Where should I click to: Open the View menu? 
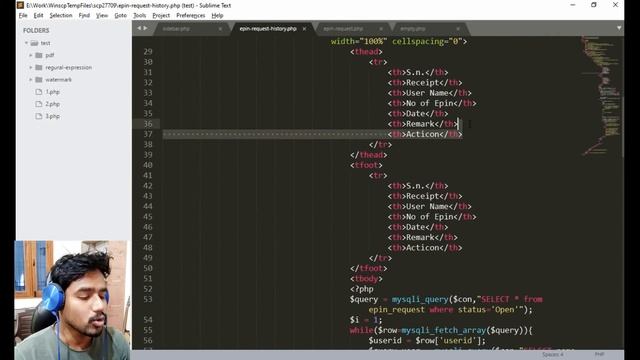tap(102, 16)
